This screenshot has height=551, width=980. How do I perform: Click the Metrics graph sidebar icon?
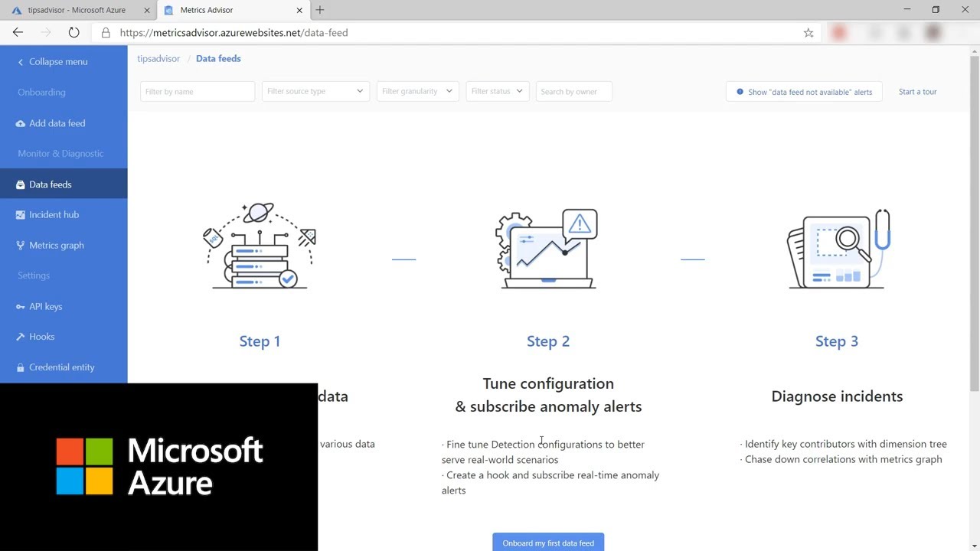click(21, 246)
